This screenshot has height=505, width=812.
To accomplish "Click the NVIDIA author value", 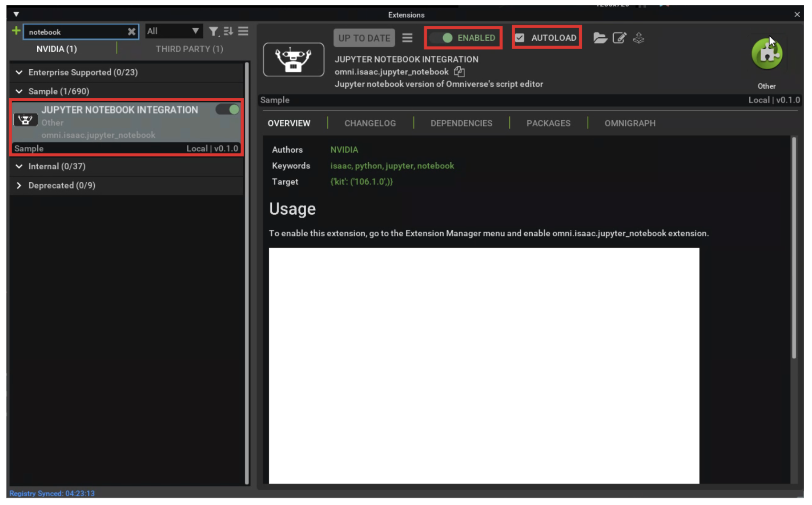I will point(344,149).
